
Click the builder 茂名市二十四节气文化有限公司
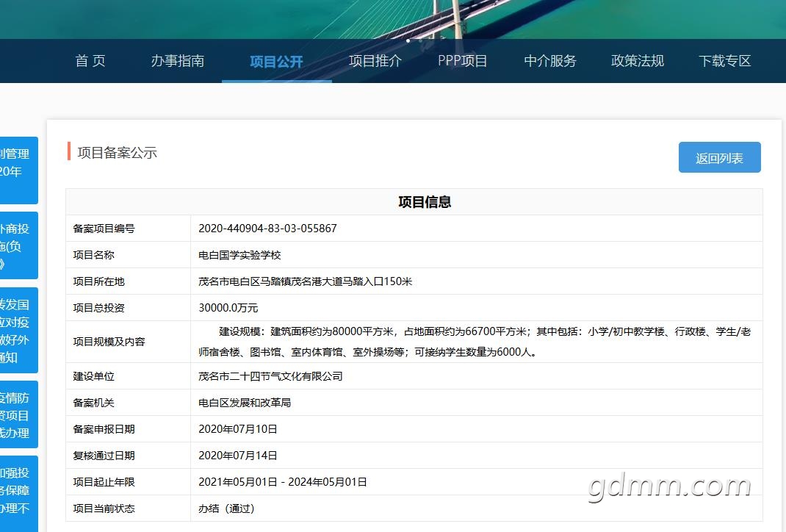(270, 376)
